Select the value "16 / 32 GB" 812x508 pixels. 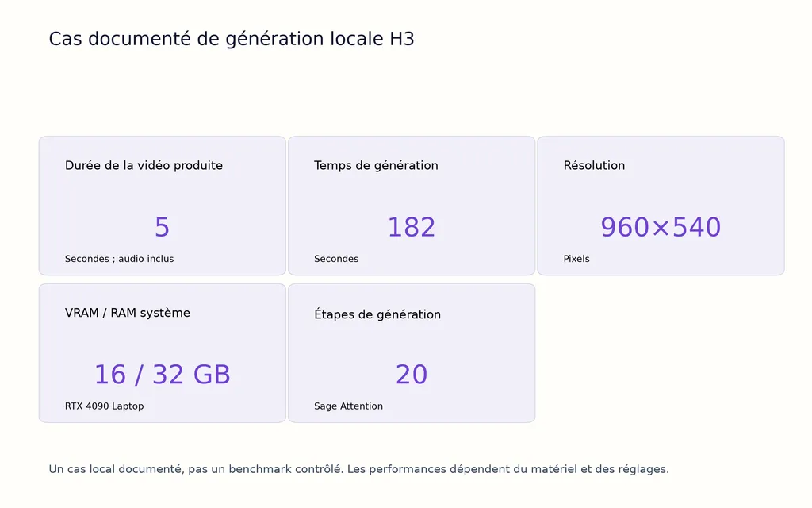[162, 375]
